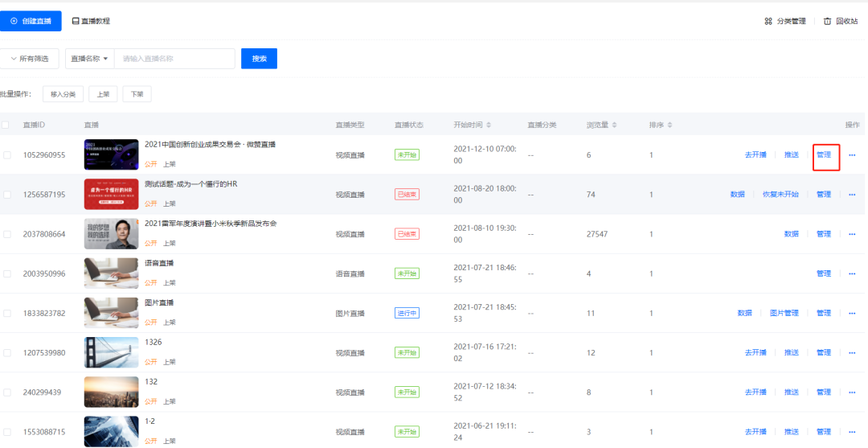Open the 直播名称 search type dropdown
The height and width of the screenshot is (448, 868).
pyautogui.click(x=89, y=59)
